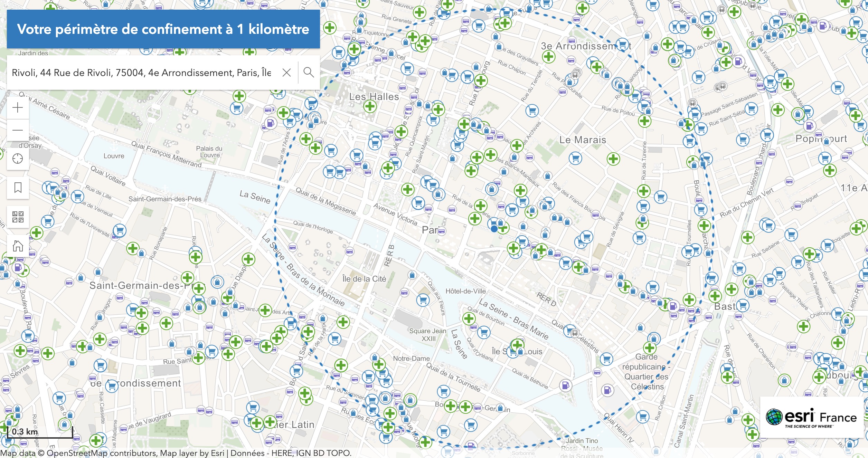Screen dimensions: 868x458
Task: Click the shopping cart marker beside Bastille label
Action: [x=743, y=305]
